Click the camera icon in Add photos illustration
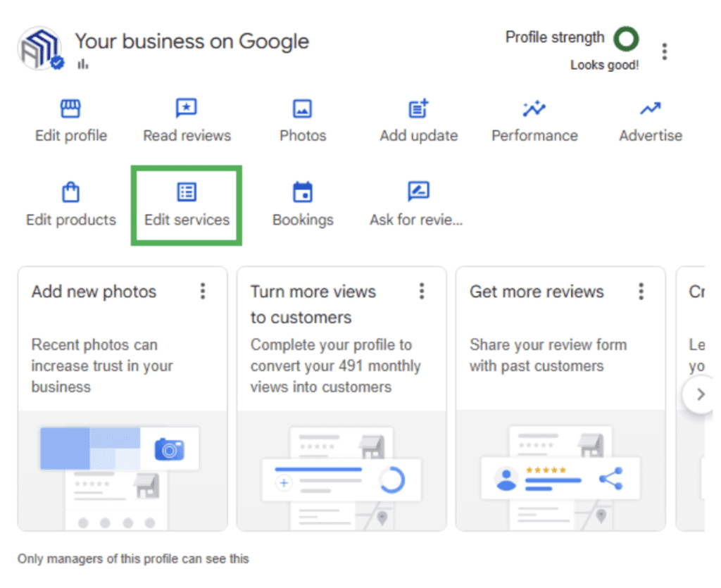The image size is (721, 588). [x=169, y=449]
